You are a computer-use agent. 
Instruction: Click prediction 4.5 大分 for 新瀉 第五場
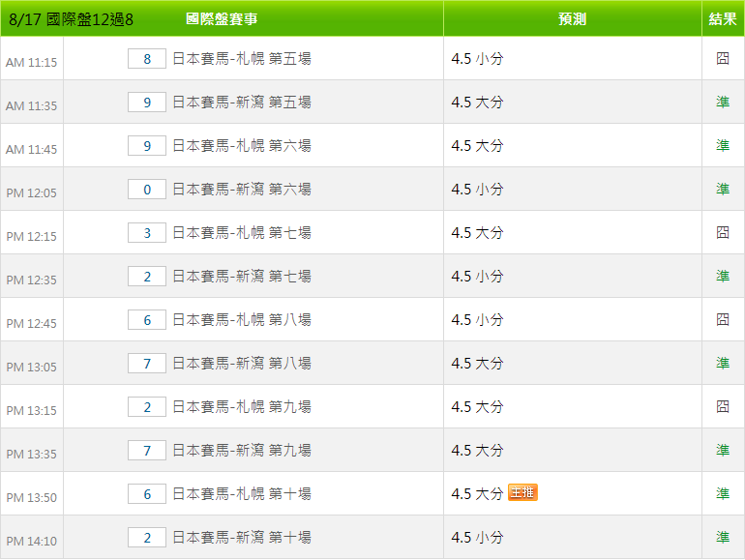coord(478,103)
